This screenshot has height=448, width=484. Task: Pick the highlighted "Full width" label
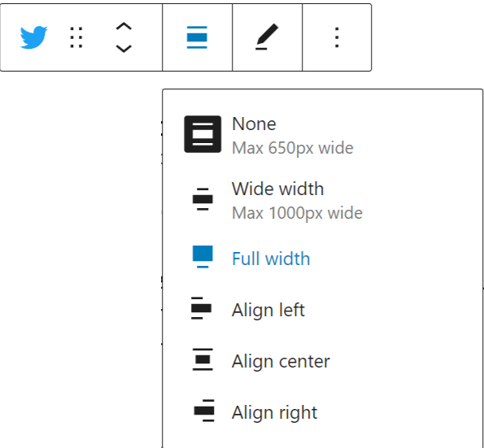pyautogui.click(x=271, y=259)
